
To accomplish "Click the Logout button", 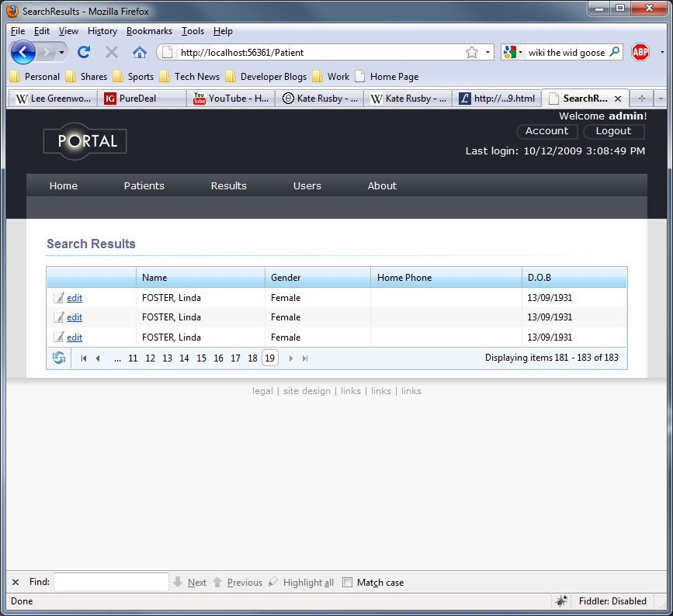I will (x=613, y=131).
